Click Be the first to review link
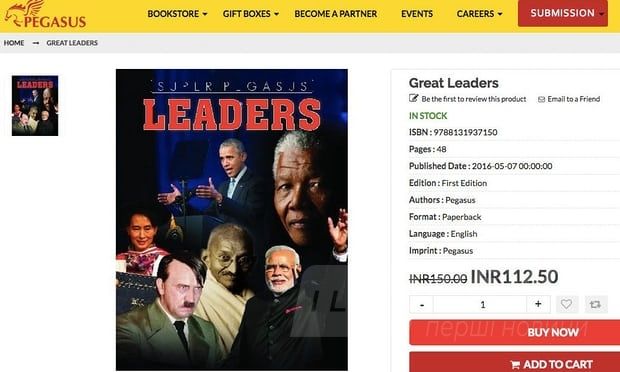This screenshot has height=372, width=620. pyautogui.click(x=474, y=99)
